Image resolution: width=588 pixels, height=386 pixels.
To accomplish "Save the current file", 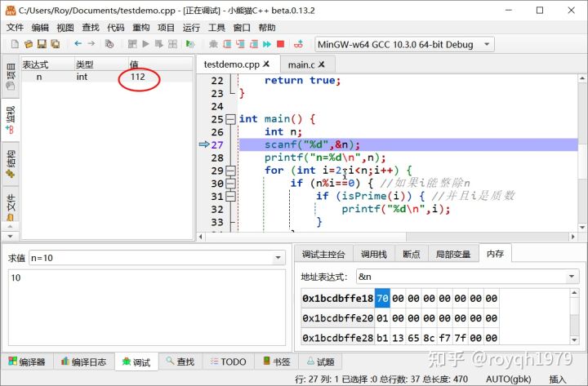I will (42, 44).
